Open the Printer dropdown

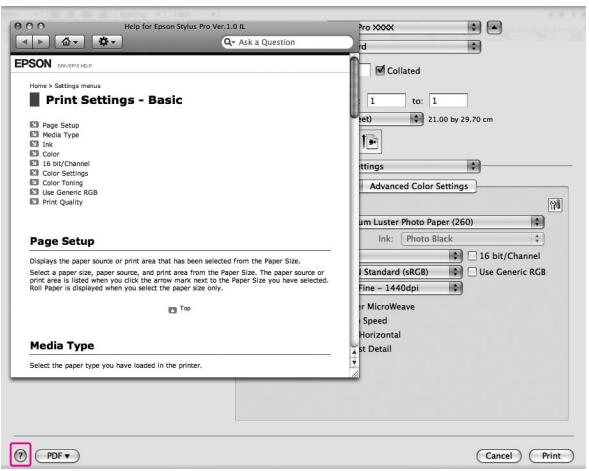point(419,27)
